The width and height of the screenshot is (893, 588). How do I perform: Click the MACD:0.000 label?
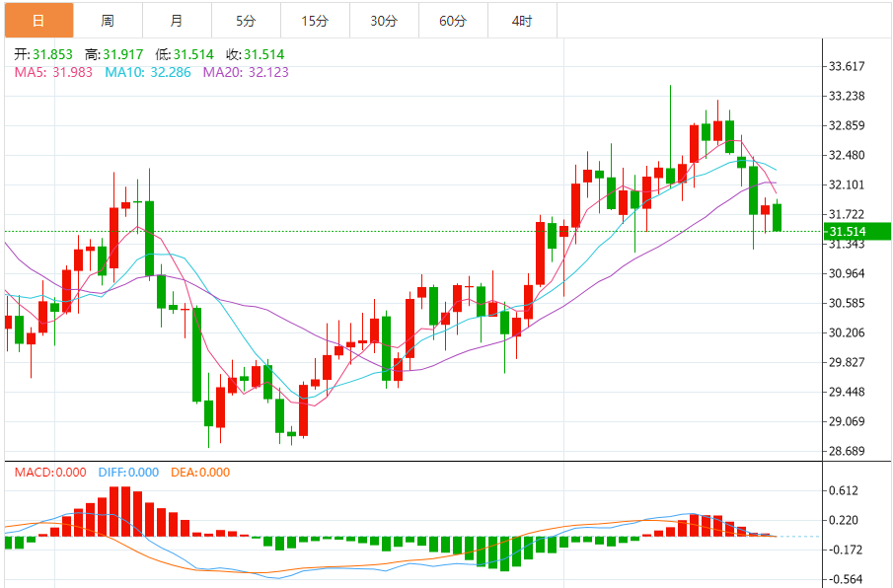50,473
